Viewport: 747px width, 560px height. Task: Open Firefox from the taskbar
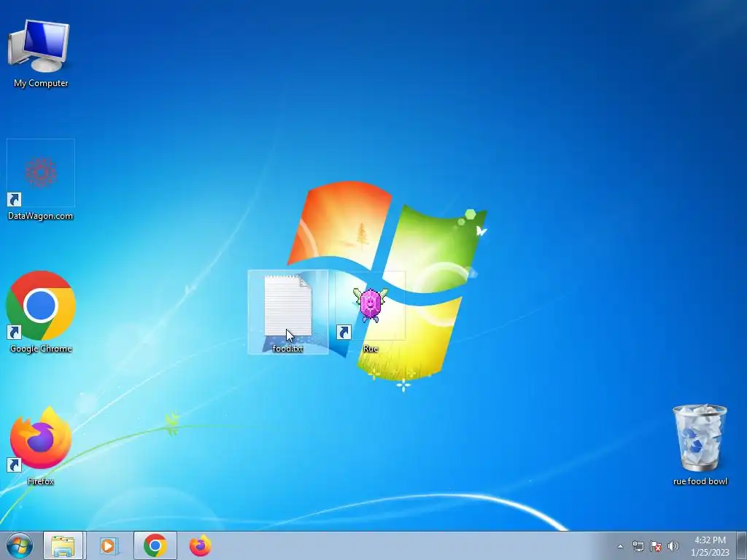pos(200,545)
